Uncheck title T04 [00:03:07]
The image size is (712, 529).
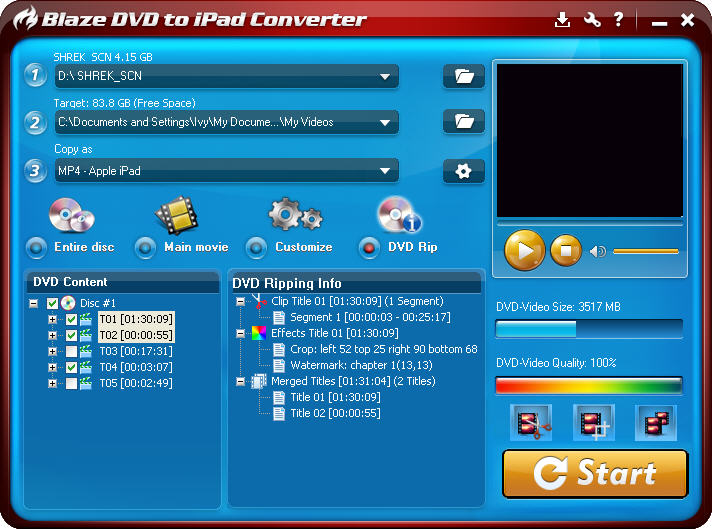point(71,367)
